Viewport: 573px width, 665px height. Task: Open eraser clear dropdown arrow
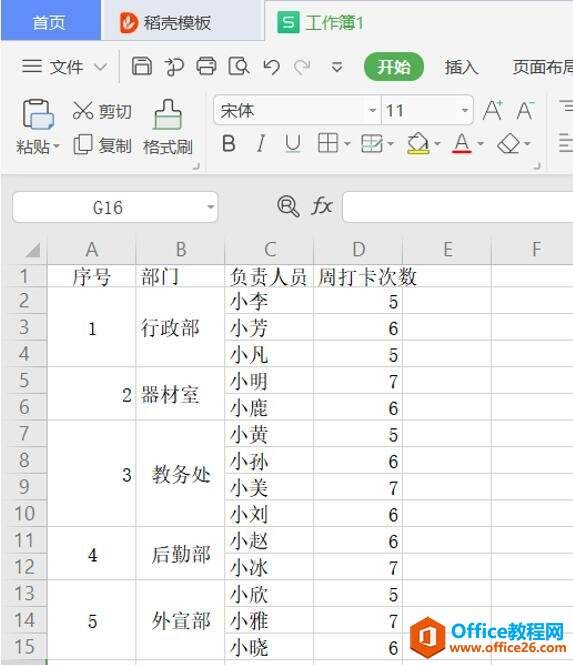pos(527,144)
